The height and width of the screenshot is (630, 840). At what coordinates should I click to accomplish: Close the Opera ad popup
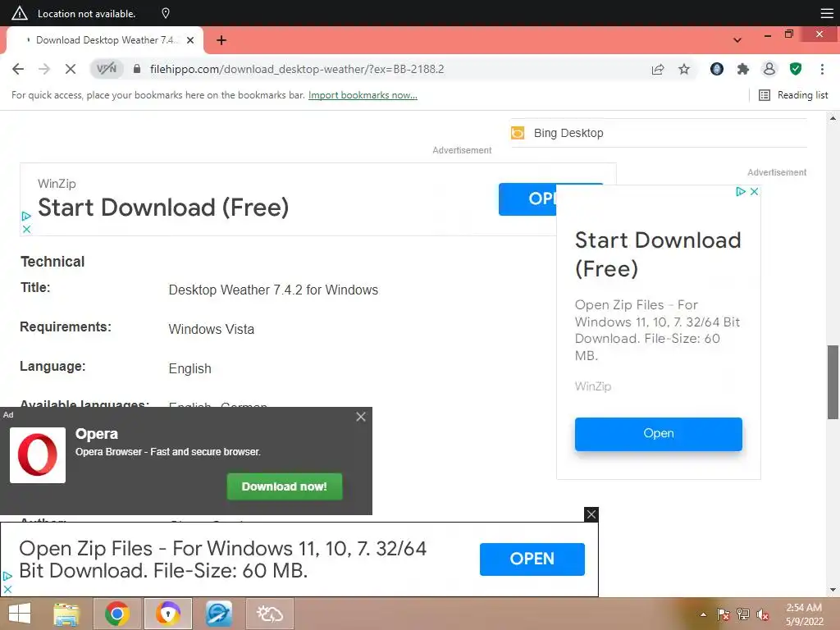pyautogui.click(x=361, y=417)
